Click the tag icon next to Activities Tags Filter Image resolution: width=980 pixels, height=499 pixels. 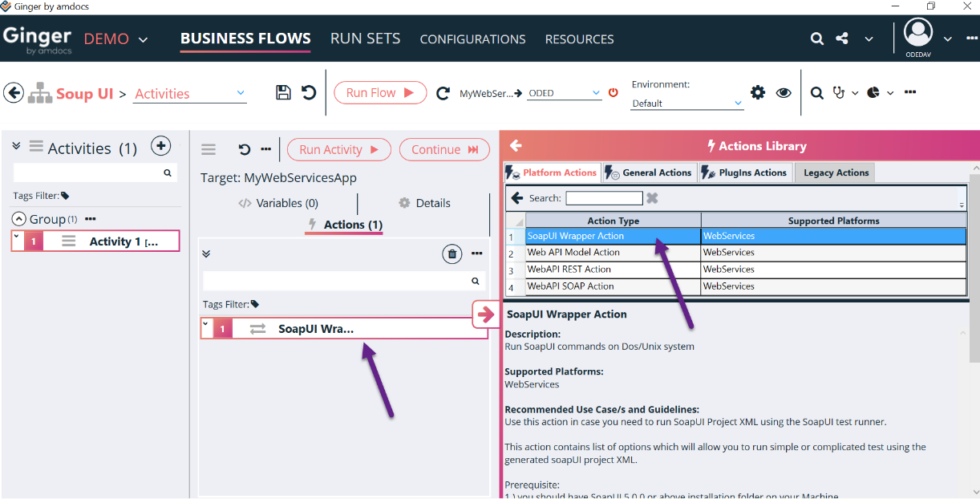(65, 196)
